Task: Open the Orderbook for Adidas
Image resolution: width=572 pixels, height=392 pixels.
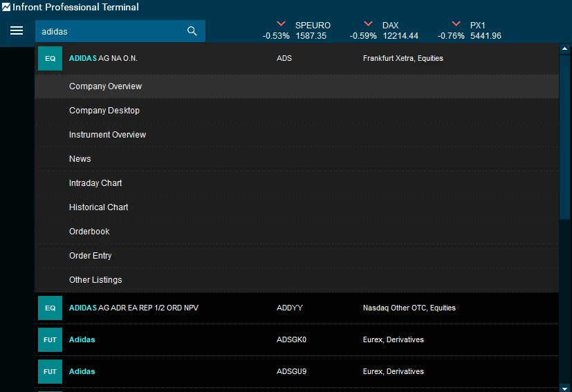Action: (89, 232)
